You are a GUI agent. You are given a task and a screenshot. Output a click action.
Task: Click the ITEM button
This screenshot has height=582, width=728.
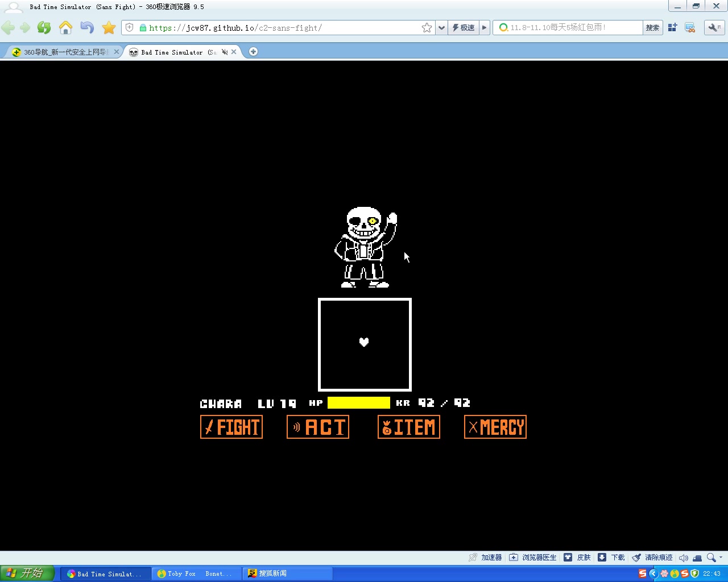point(409,427)
